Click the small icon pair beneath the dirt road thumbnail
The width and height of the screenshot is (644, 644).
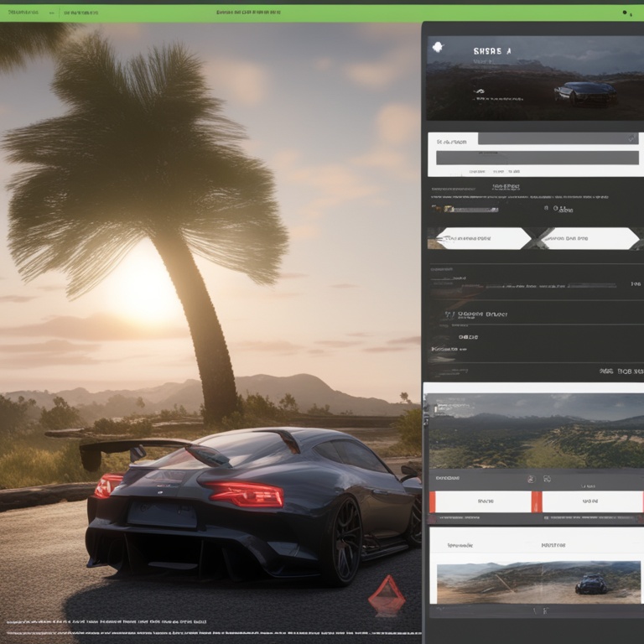point(540,611)
